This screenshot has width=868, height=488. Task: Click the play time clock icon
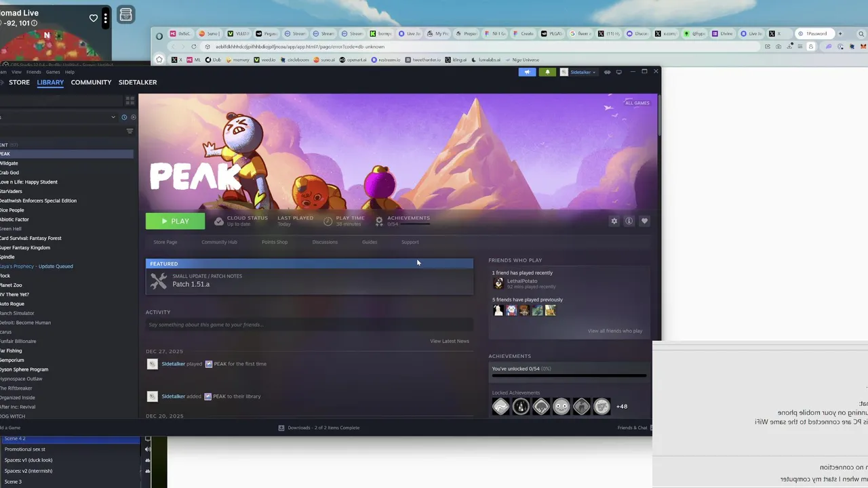[x=328, y=221]
